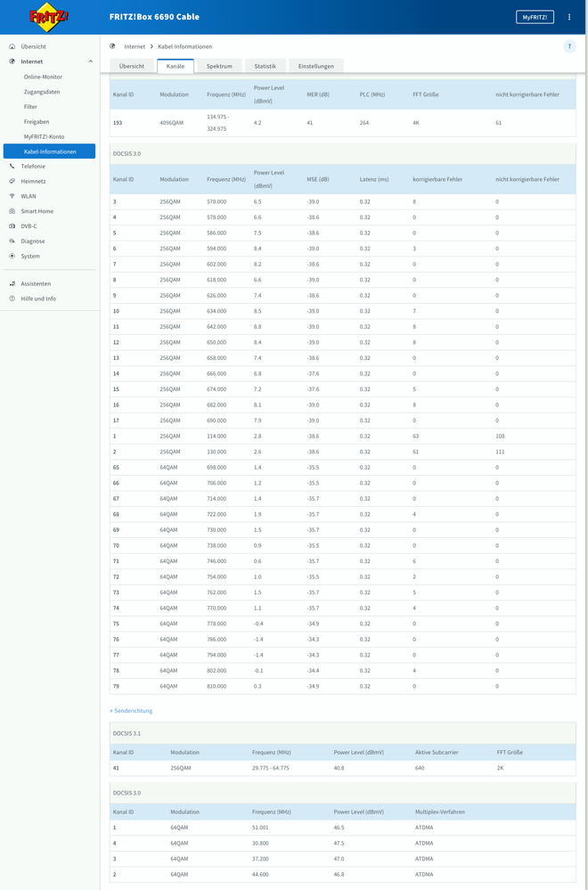Click the Diagnose icon in sidebar
The width and height of the screenshot is (588, 890).
12,241
